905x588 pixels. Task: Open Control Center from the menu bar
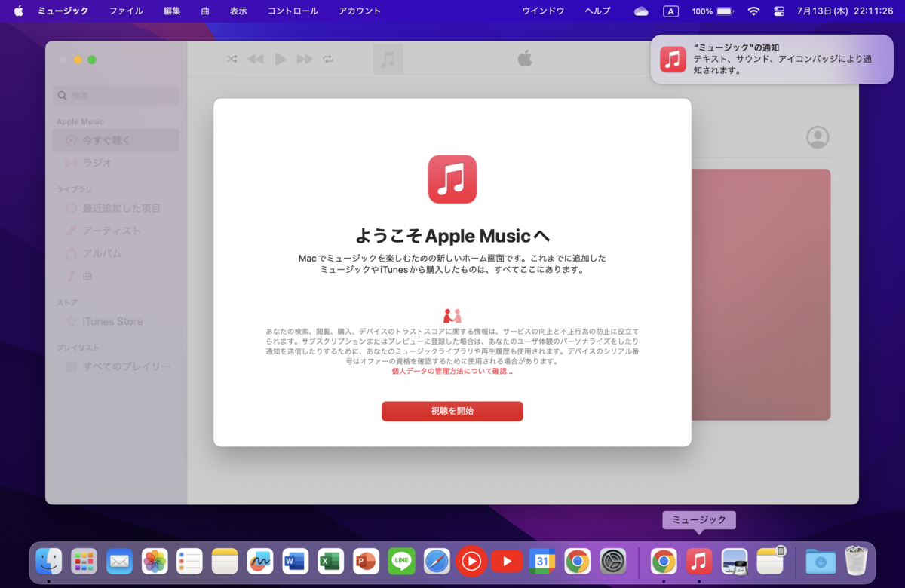(x=780, y=11)
